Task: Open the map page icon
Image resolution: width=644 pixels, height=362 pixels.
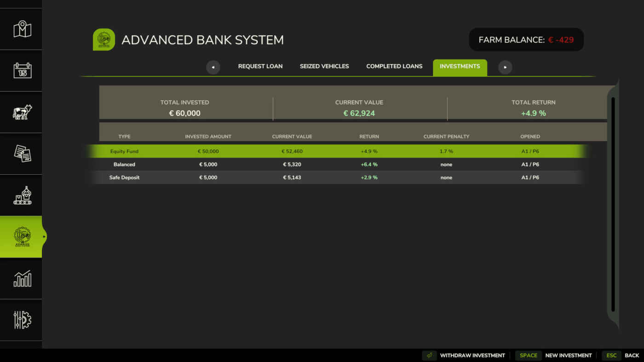Action: tap(22, 29)
